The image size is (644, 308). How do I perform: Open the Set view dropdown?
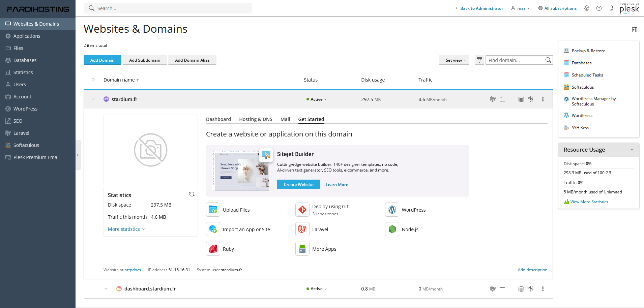(x=454, y=60)
